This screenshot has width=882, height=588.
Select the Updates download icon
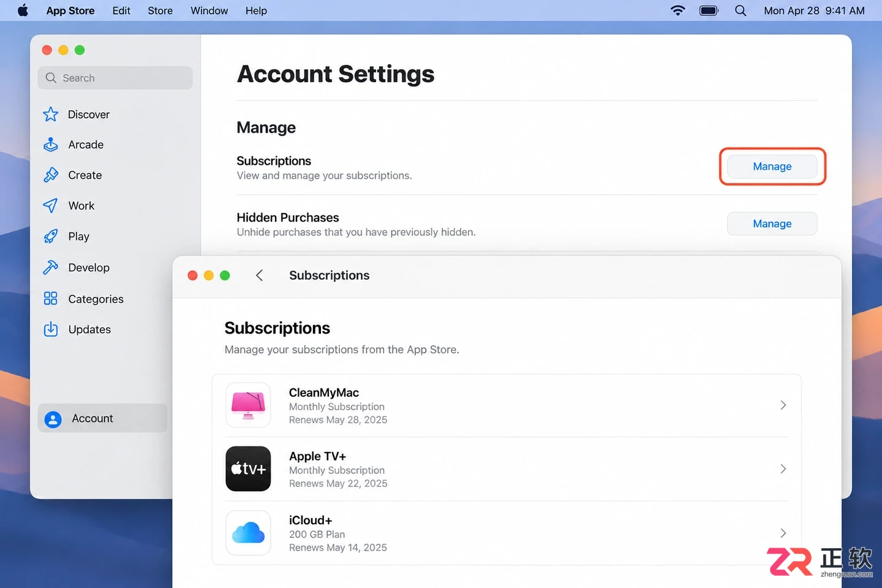(51, 330)
